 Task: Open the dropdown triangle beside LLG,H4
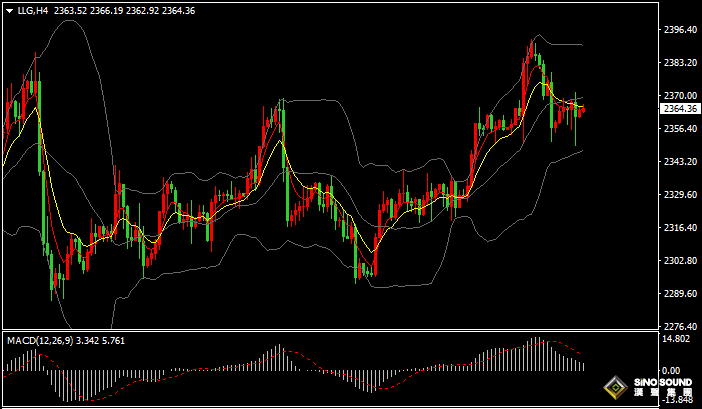(8, 11)
